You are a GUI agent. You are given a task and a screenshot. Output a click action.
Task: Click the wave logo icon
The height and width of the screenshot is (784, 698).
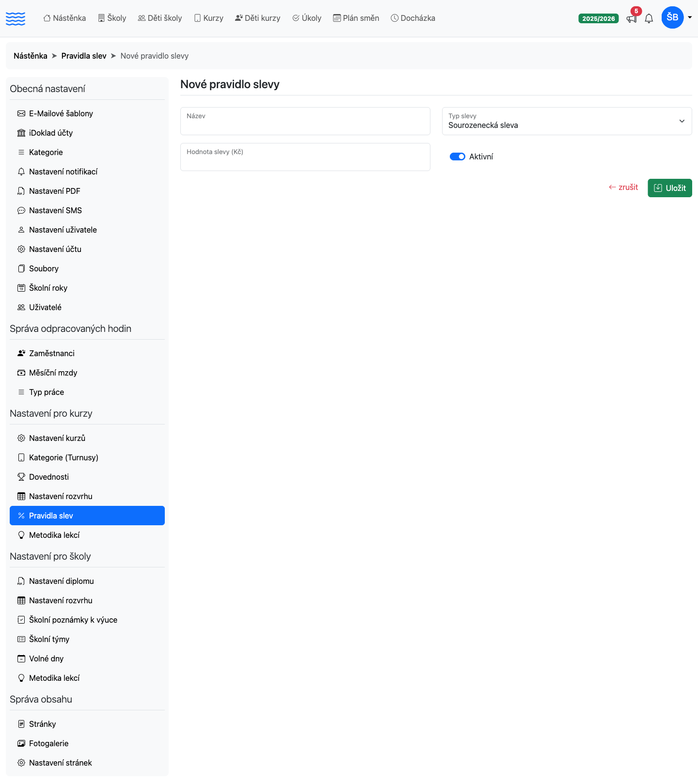(x=16, y=18)
